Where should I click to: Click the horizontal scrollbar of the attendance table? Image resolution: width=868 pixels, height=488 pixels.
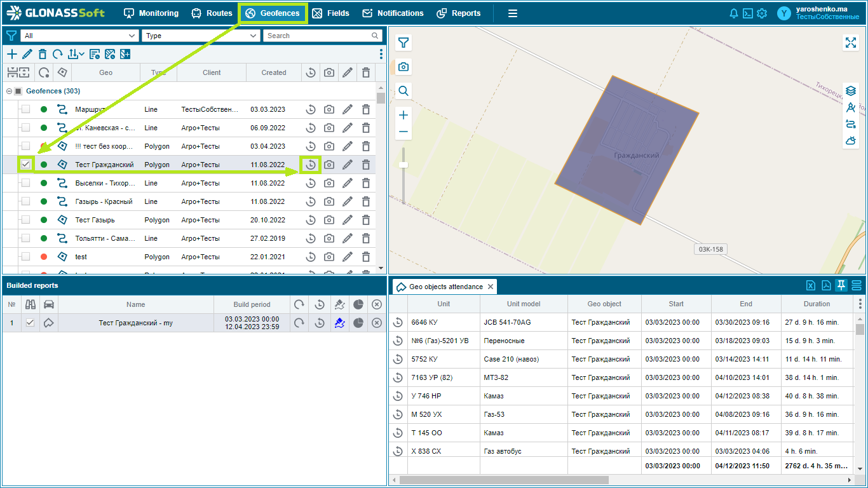pos(504,480)
